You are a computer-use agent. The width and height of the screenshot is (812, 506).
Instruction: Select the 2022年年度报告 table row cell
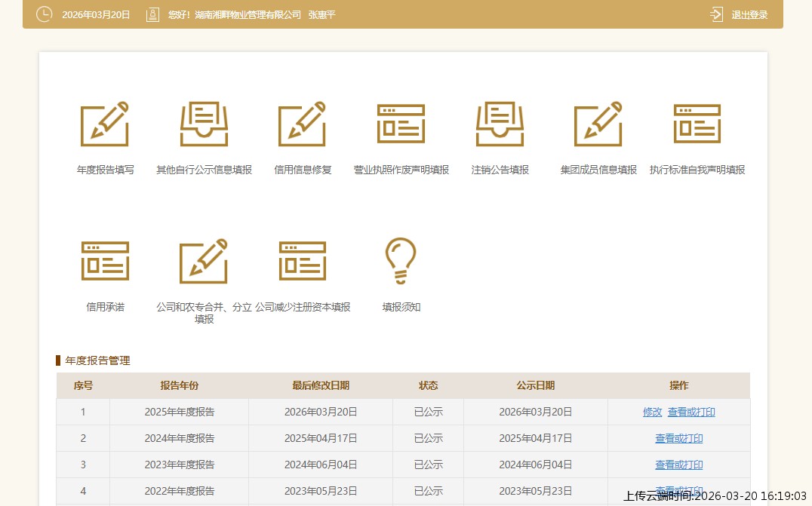[179, 491]
